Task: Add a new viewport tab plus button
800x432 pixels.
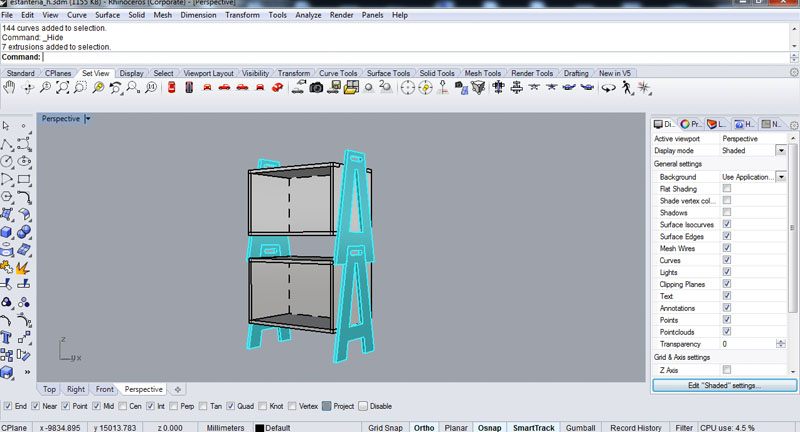Action: pos(178,389)
